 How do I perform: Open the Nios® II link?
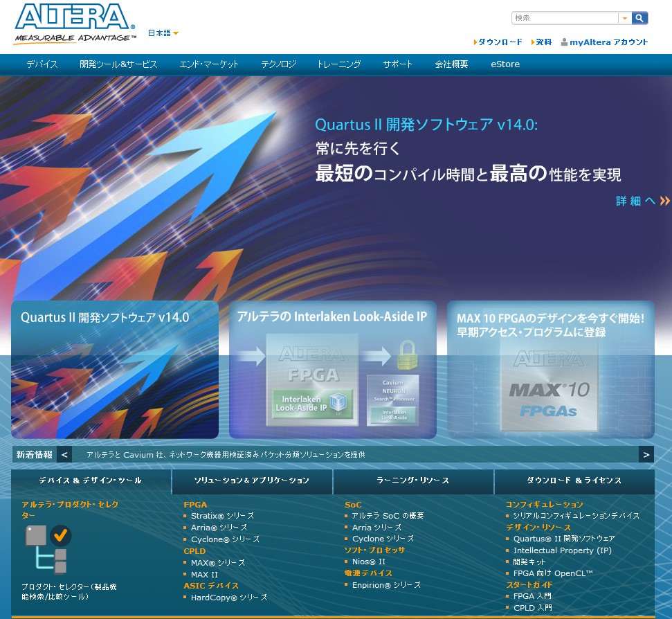click(369, 562)
